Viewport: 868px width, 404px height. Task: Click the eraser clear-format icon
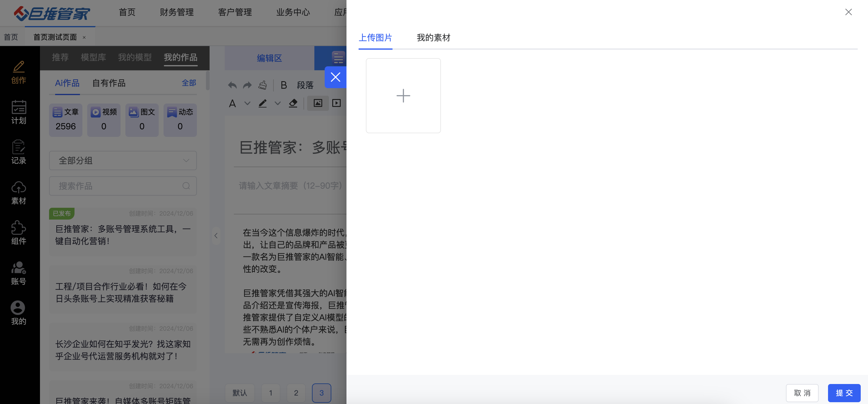tap(293, 103)
